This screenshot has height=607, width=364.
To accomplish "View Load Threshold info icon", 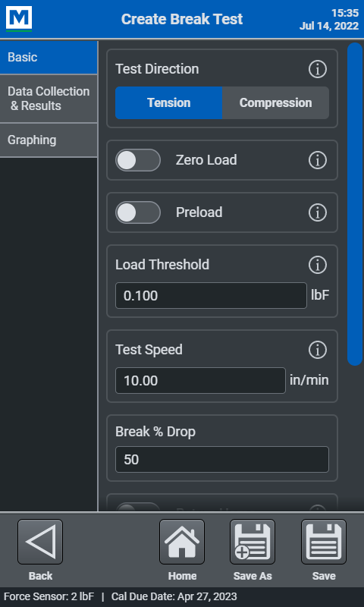I will point(318,265).
